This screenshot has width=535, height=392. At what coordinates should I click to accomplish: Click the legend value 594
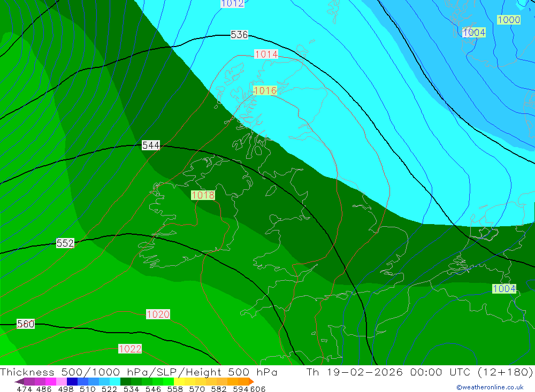[241, 389]
